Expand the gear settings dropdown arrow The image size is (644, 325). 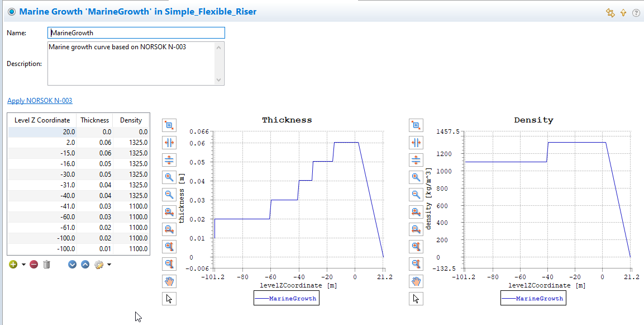click(109, 265)
